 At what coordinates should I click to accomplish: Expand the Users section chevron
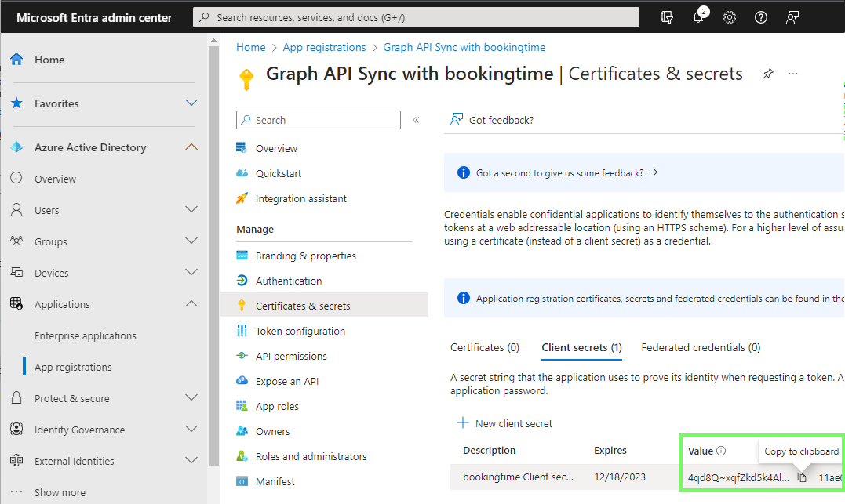click(191, 210)
